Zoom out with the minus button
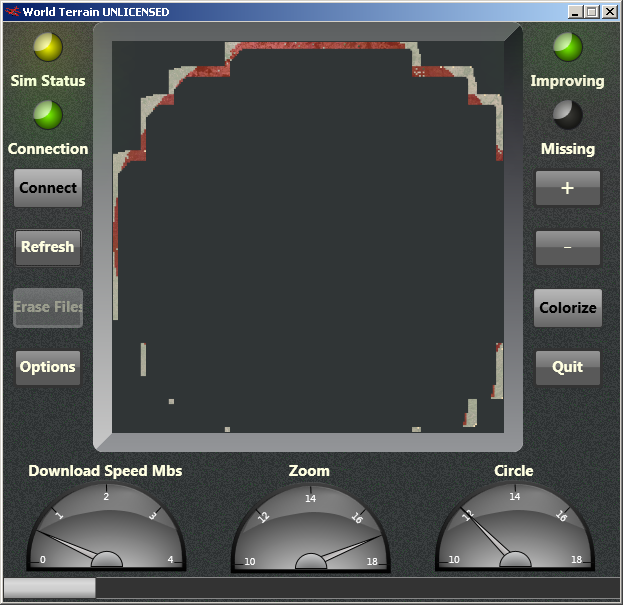The width and height of the screenshot is (623, 605). coord(568,247)
